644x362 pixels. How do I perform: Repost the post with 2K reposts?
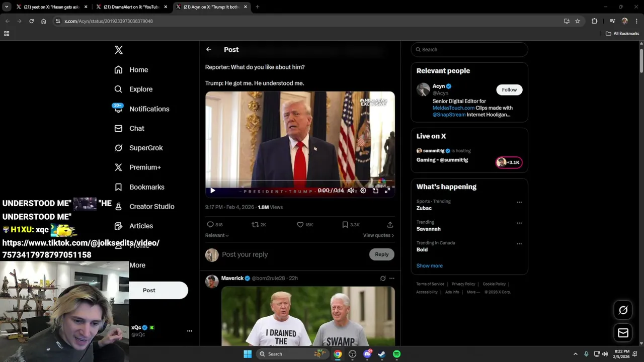(x=259, y=225)
